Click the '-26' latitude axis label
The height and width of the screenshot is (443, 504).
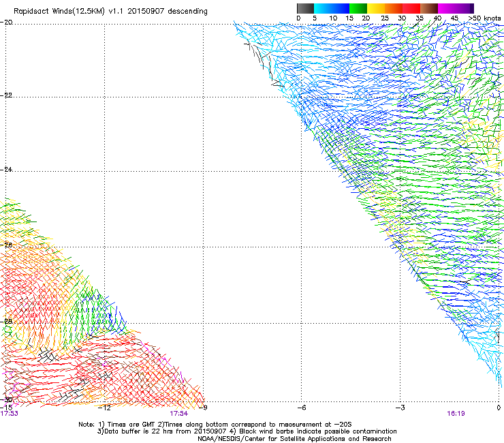coord(7,245)
